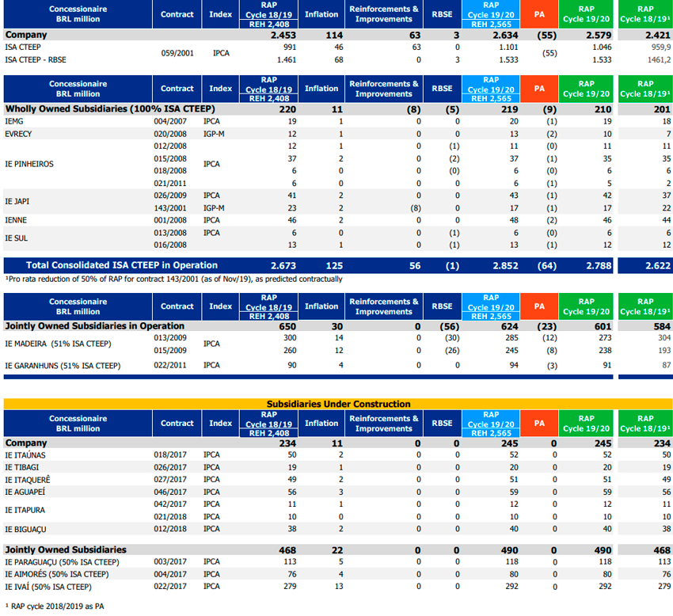Select the grey value 959,9
This screenshot has height=616, width=673.
(x=661, y=48)
